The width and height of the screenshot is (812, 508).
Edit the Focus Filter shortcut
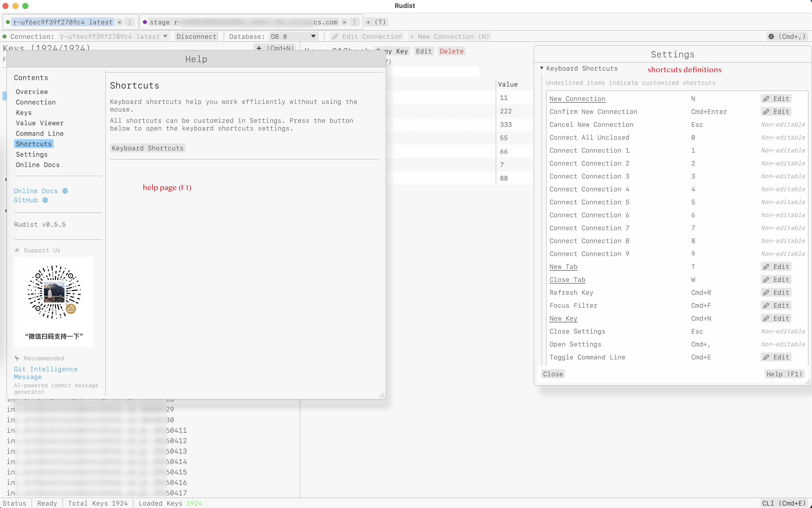(x=776, y=305)
